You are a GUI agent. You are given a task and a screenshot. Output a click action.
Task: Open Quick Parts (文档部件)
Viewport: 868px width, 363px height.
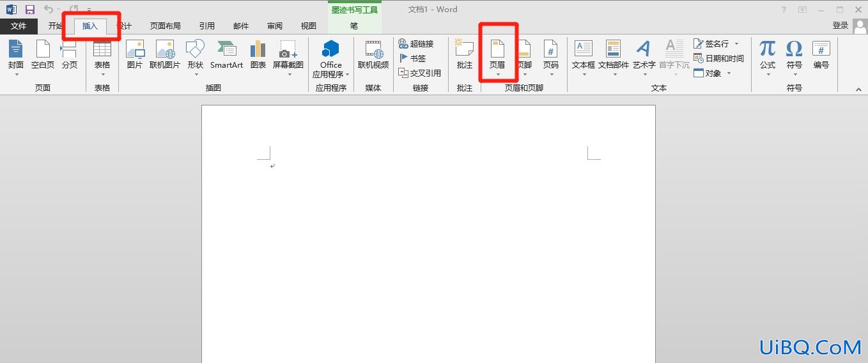pyautogui.click(x=614, y=58)
